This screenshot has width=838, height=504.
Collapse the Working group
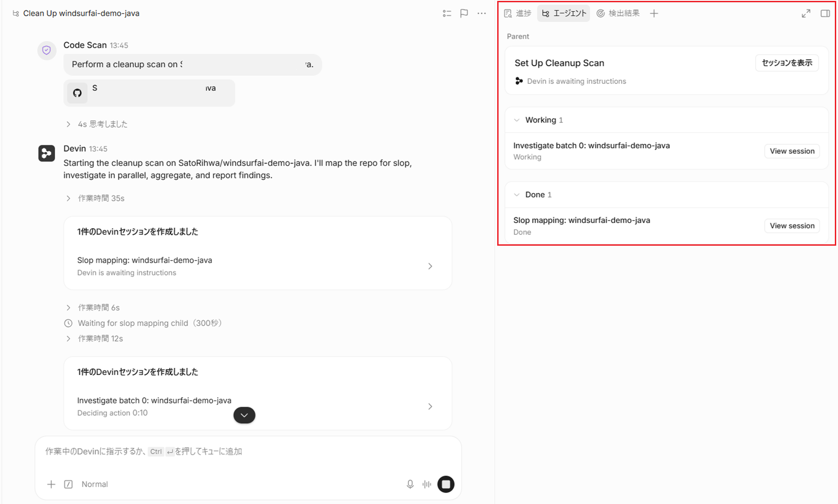point(517,120)
